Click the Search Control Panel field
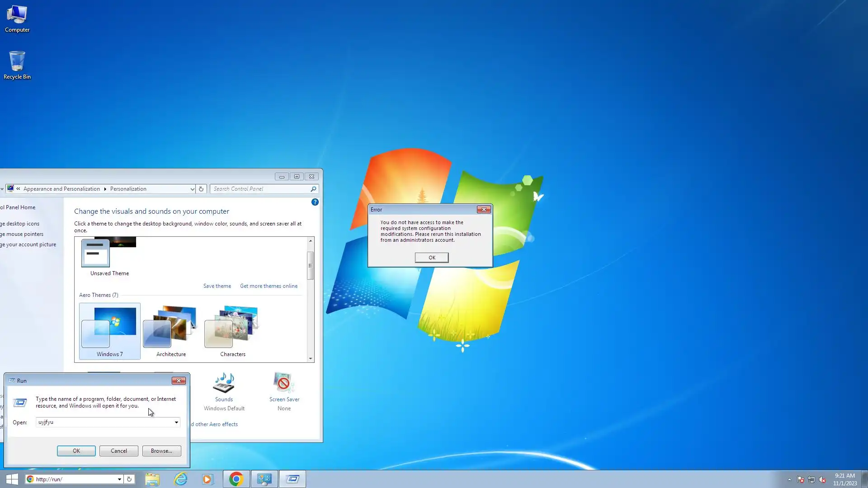Viewport: 868px width, 488px height. point(260,189)
